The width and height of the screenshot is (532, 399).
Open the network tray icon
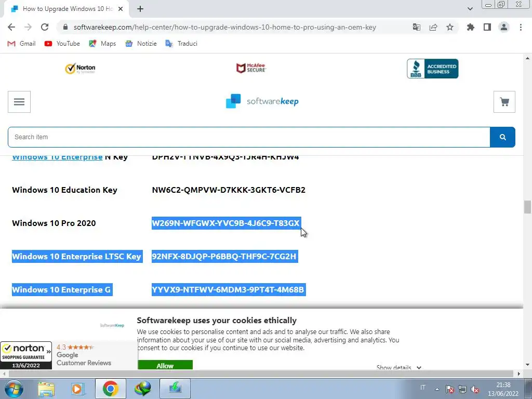pos(462,389)
